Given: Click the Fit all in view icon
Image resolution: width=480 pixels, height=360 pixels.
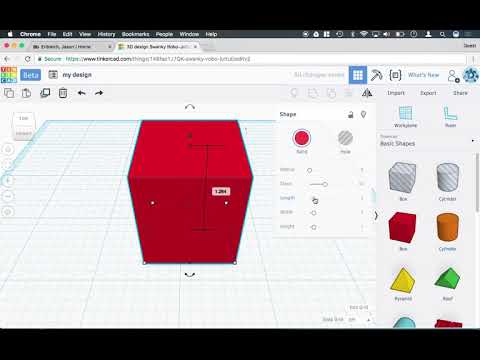Looking at the screenshot, I should click(8, 165).
